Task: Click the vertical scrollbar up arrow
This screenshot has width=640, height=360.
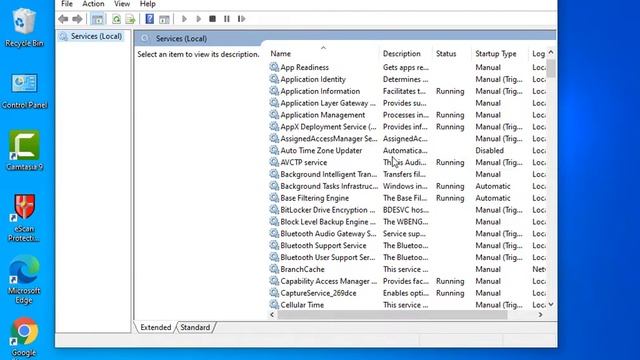Action: (x=551, y=52)
